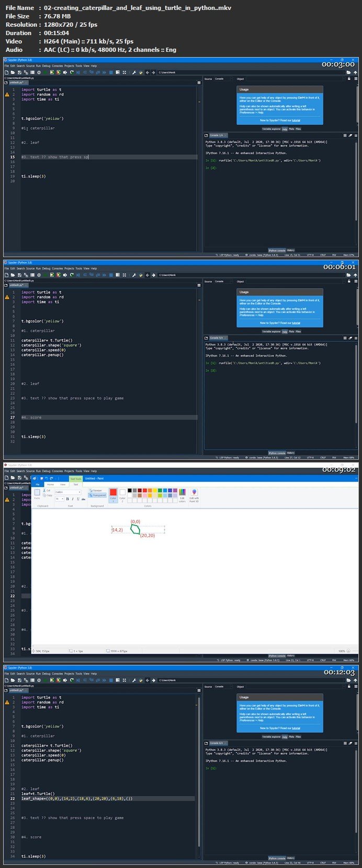Select Color 1 red box in Paint
This screenshot has width=362, height=868.
pyautogui.click(x=113, y=495)
